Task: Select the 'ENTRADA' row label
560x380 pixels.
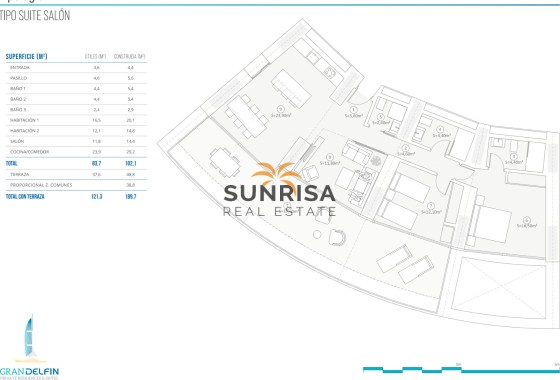Action: (20, 68)
